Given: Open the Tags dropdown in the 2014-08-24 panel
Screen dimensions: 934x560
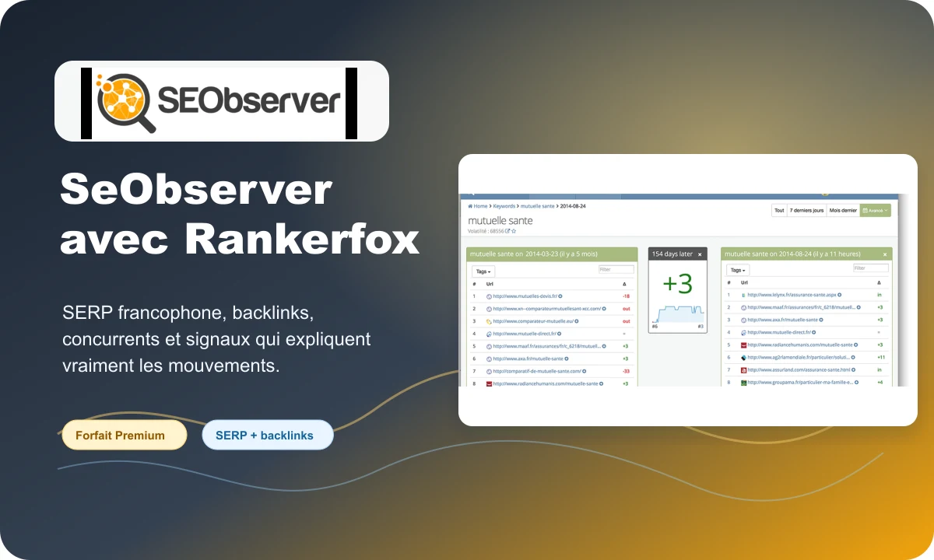Looking at the screenshot, I should [x=738, y=270].
